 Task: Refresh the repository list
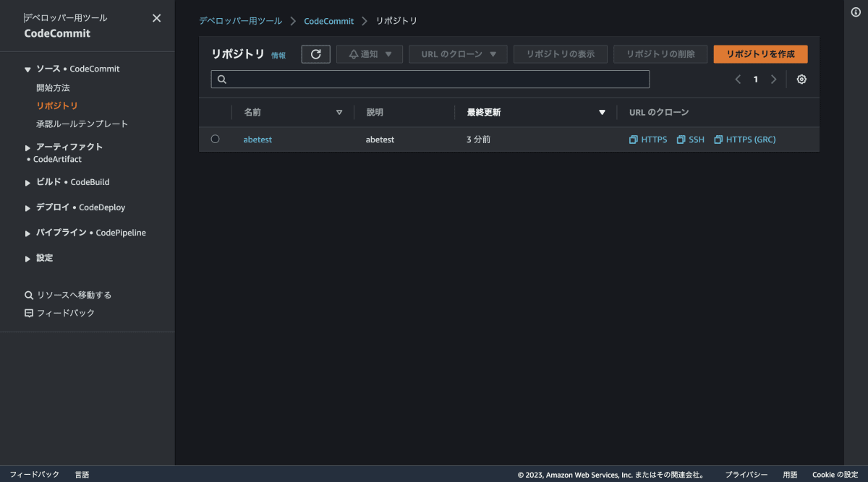point(315,54)
